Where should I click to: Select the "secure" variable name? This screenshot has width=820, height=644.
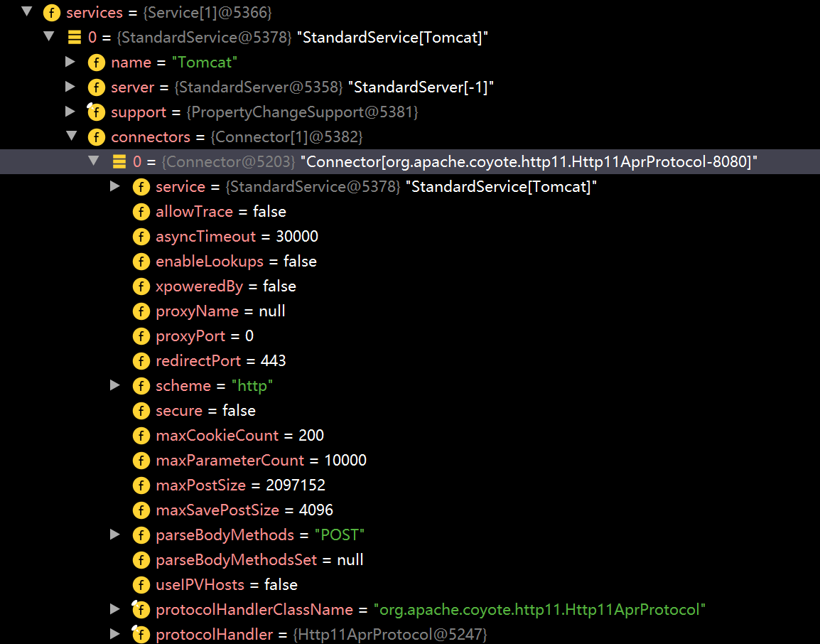click(179, 411)
